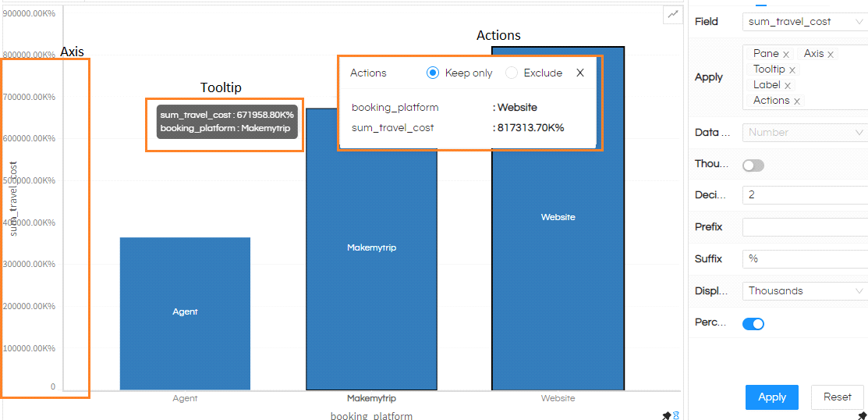Click the Makemytrip x-axis label
Screen dimensions: 868x420
[371, 398]
